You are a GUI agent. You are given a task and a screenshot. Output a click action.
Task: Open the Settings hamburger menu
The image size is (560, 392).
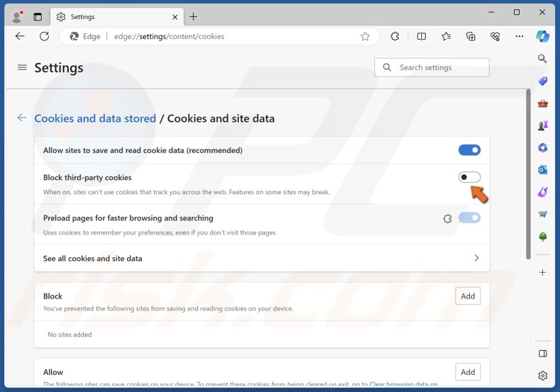click(x=22, y=67)
